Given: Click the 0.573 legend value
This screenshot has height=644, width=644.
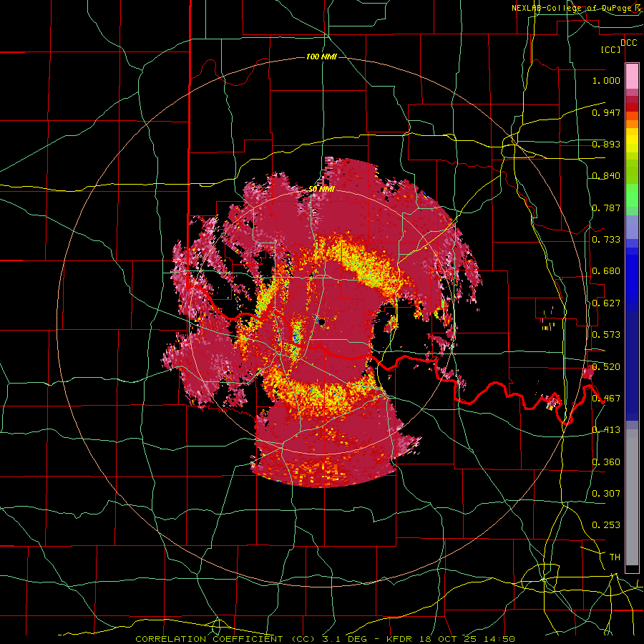Looking at the screenshot, I should click(x=606, y=335).
